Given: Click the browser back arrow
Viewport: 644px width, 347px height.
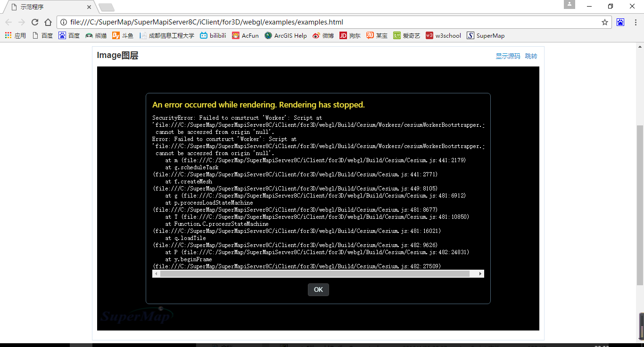Looking at the screenshot, I should [x=8, y=22].
